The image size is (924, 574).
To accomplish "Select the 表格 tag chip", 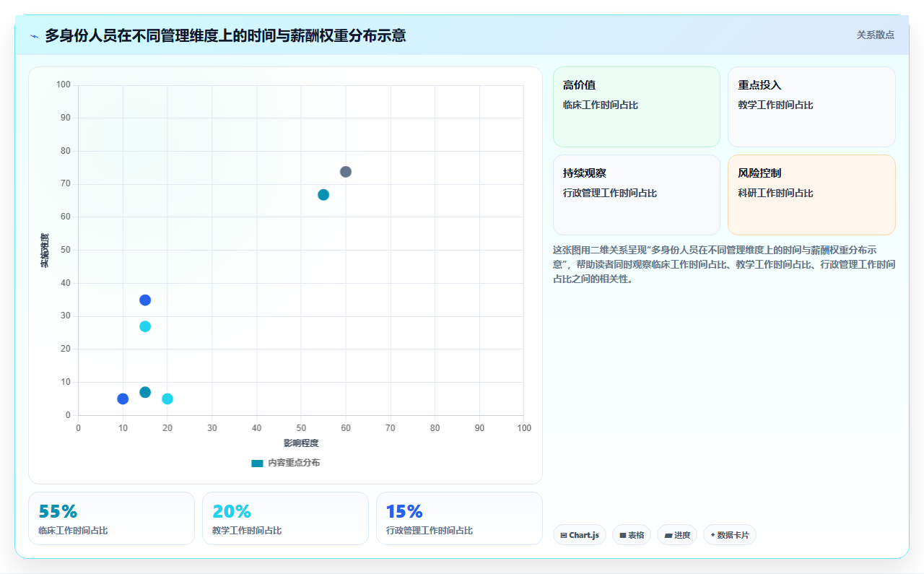I will coord(632,535).
